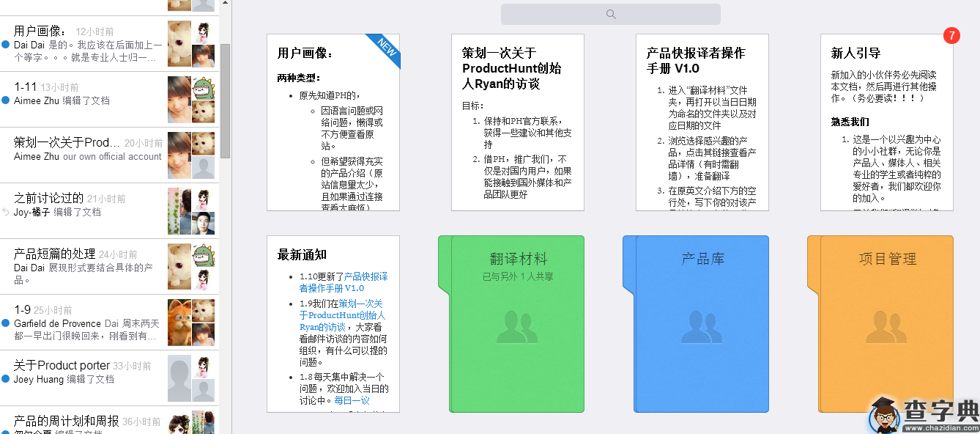Click the blue unread dot beside Garfield de Provence

(6, 324)
